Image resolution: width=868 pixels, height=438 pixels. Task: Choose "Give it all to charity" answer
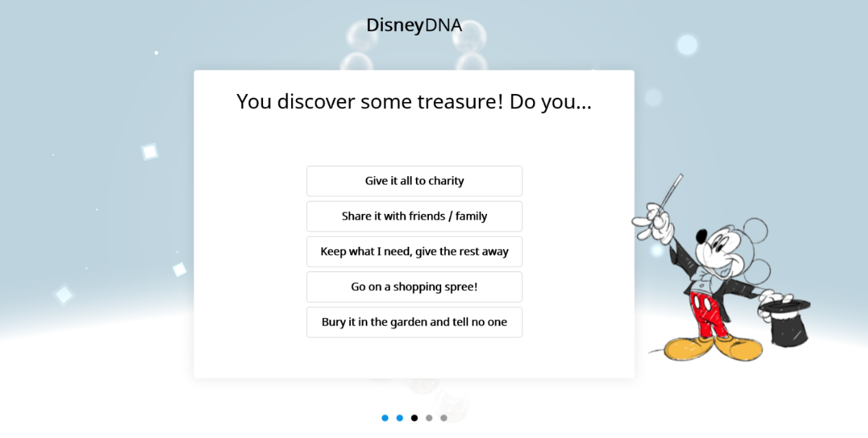click(x=414, y=181)
